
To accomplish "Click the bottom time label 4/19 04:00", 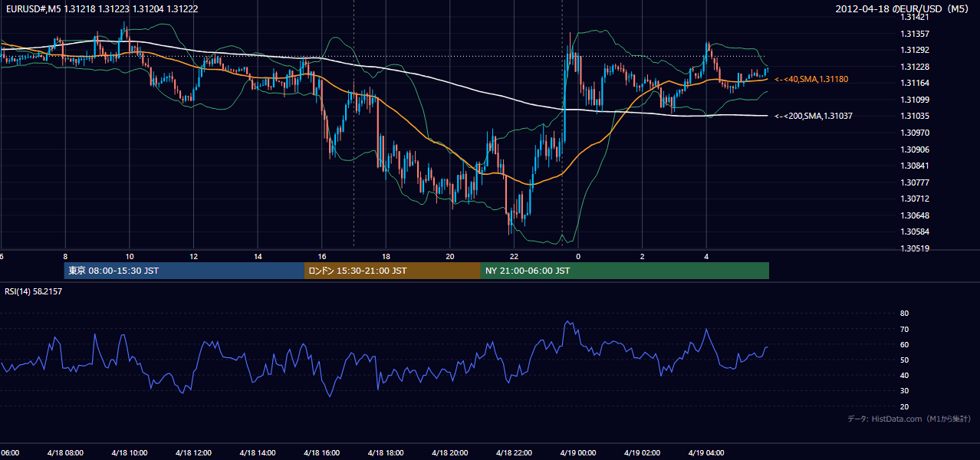I will (x=706, y=452).
